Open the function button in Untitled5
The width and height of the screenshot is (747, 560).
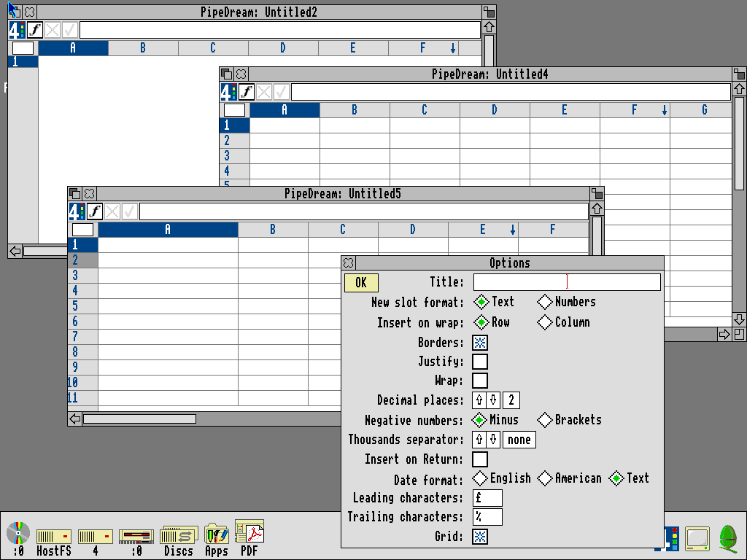pos(95,211)
